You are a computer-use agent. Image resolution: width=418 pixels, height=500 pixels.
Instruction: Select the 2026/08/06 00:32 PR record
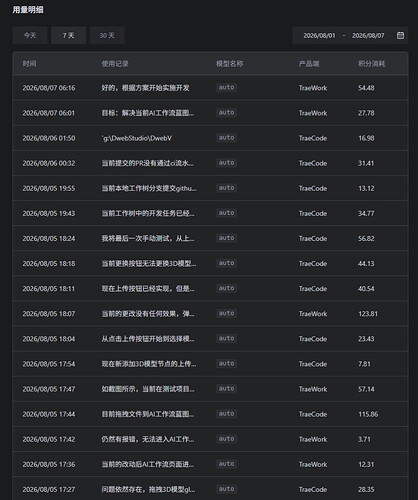click(210, 163)
